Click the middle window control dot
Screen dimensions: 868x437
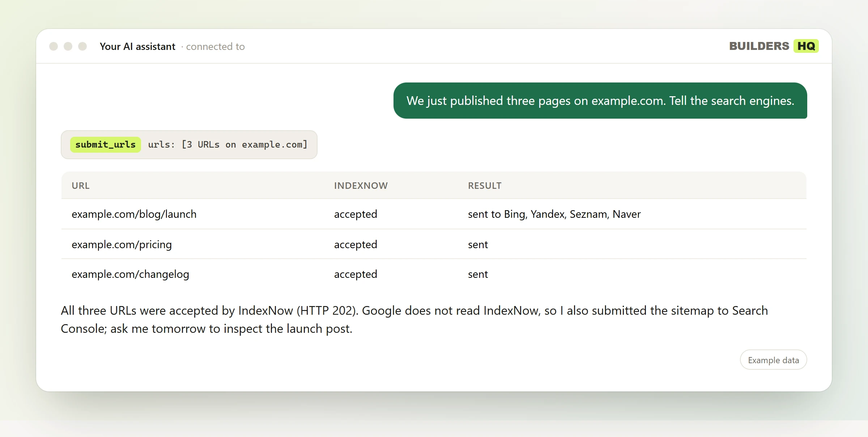tap(68, 46)
